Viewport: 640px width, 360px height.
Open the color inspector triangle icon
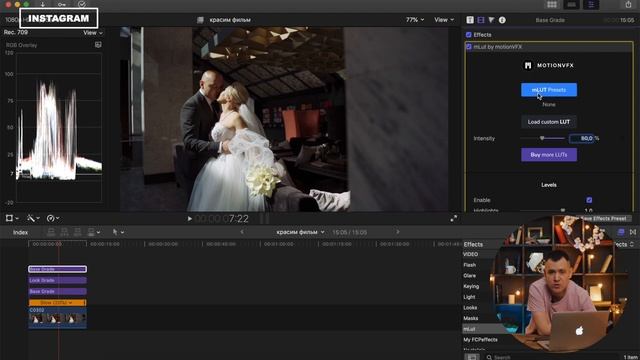[x=491, y=20]
